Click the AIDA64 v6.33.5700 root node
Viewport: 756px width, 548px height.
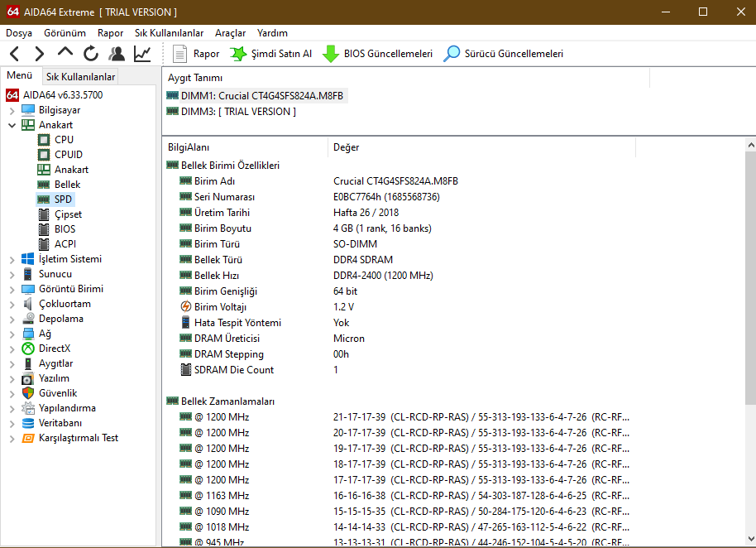[x=63, y=95]
